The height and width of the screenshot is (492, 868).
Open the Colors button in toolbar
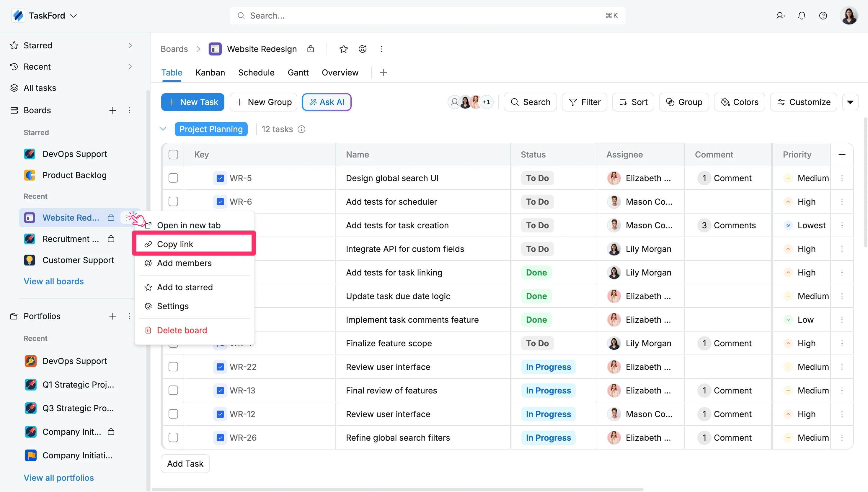pyautogui.click(x=739, y=102)
